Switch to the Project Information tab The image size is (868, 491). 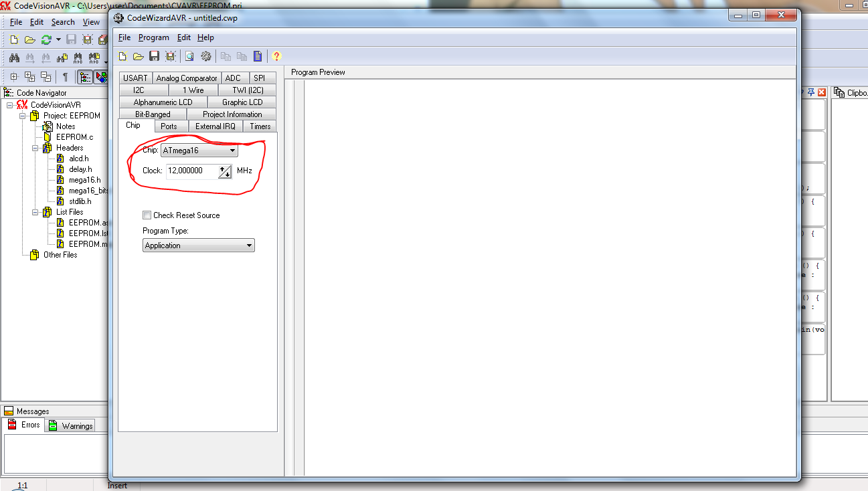pos(232,114)
